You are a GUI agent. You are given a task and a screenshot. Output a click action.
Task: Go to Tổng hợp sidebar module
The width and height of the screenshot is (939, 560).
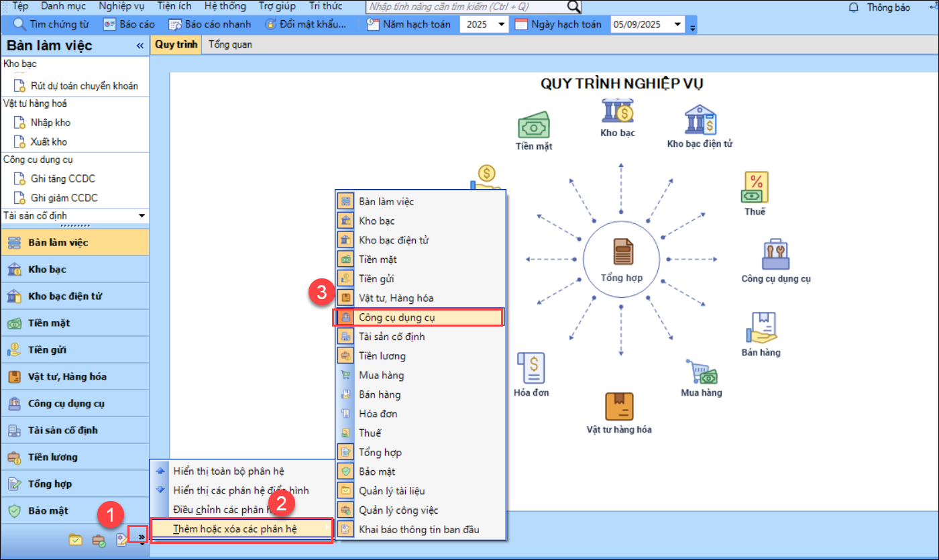tap(75, 484)
